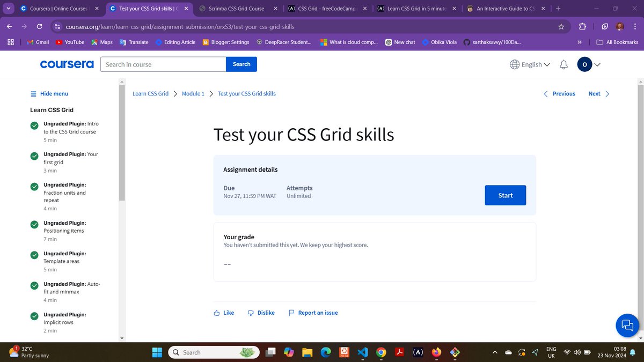The height and width of the screenshot is (362, 644).
Task: Bookmark this page with the star icon
Action: [x=561, y=26]
